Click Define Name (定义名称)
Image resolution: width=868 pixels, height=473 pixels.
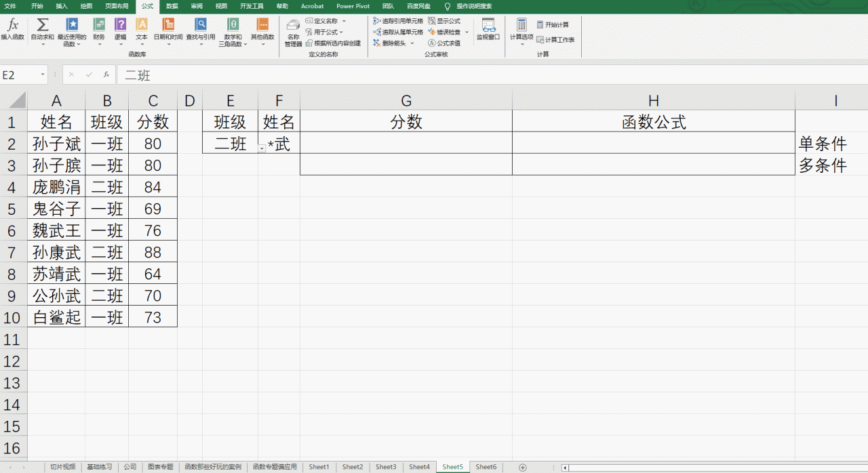click(321, 21)
